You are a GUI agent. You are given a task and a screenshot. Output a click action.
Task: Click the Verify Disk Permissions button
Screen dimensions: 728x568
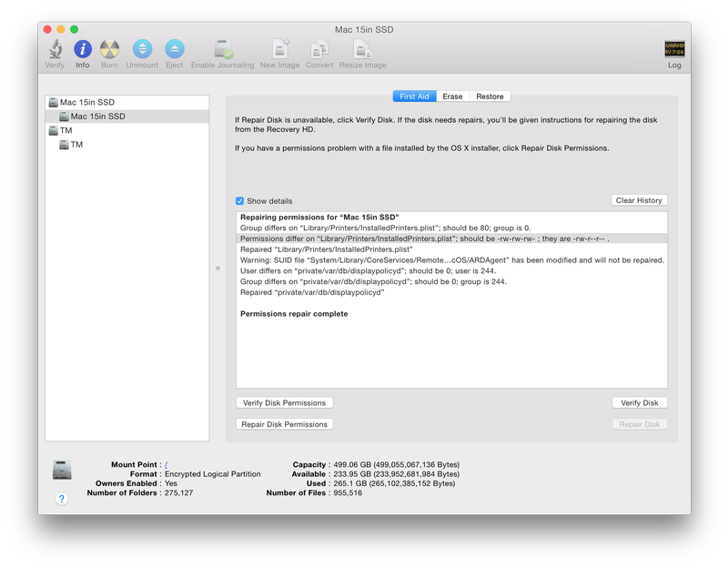[284, 402]
